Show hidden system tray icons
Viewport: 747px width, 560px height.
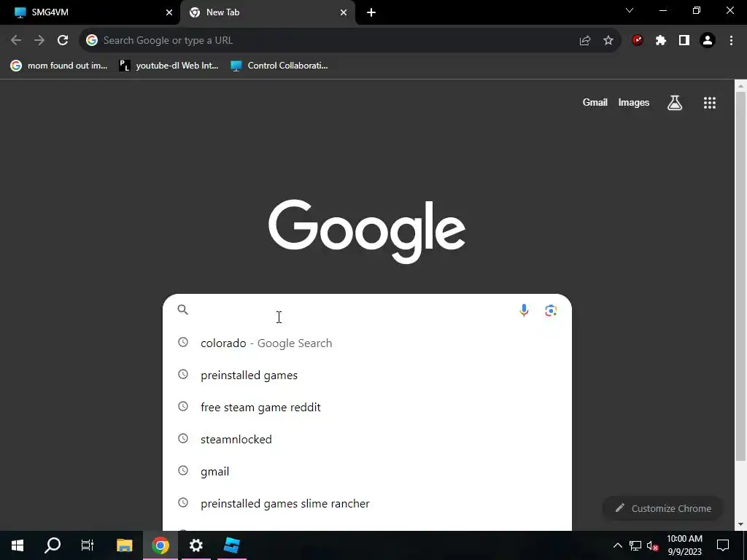[x=617, y=545]
